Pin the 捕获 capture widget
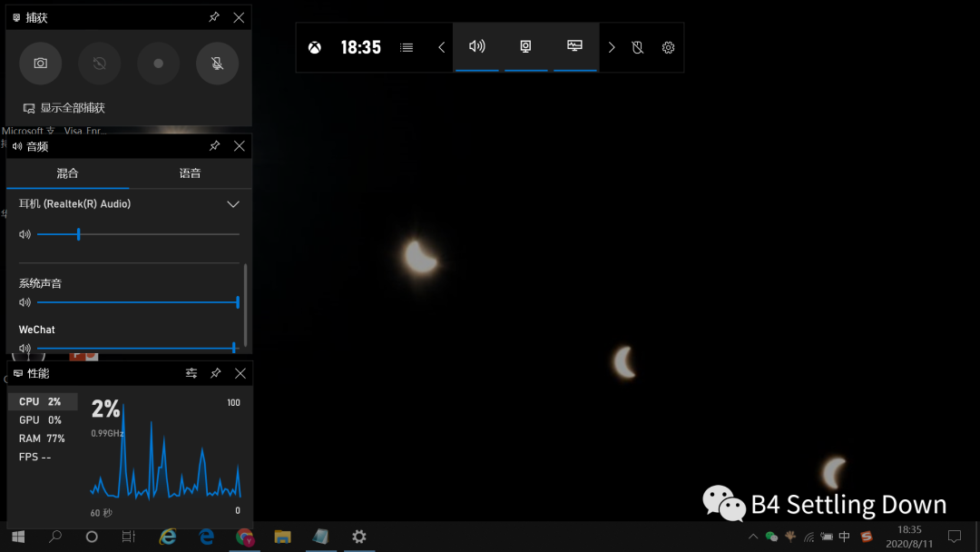Screen dimensions: 980x552 coord(214,17)
